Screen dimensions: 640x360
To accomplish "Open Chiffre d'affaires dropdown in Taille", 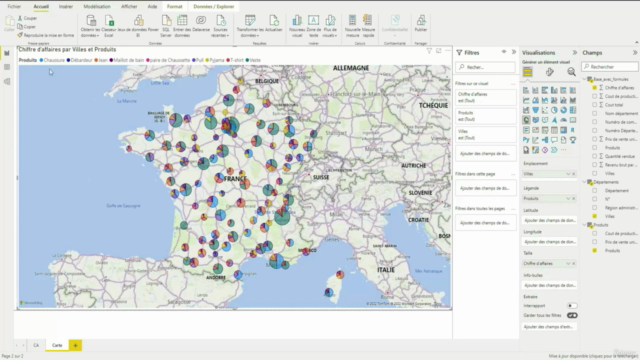I will coord(568,264).
